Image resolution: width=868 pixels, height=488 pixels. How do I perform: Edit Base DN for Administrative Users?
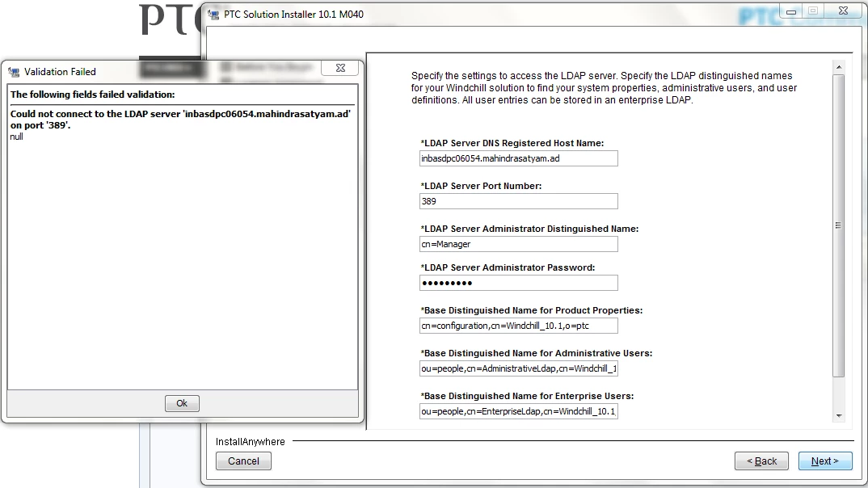click(x=519, y=368)
